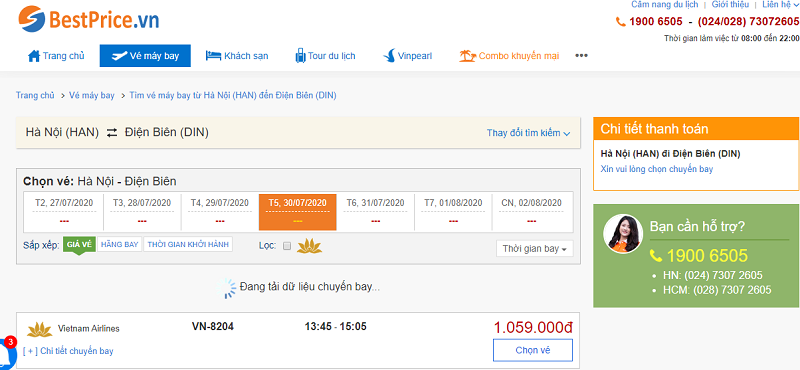This screenshot has height=370, width=800.
Task: Click the Chọn vé button
Action: pos(533,350)
